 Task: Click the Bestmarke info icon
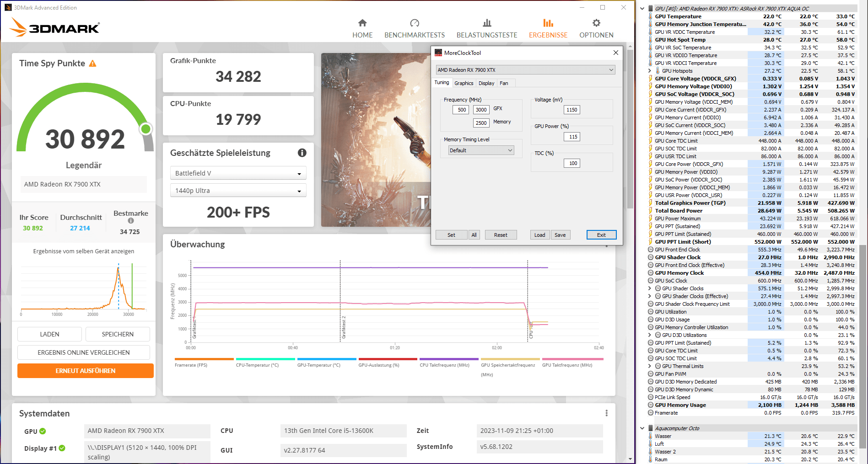point(131,221)
